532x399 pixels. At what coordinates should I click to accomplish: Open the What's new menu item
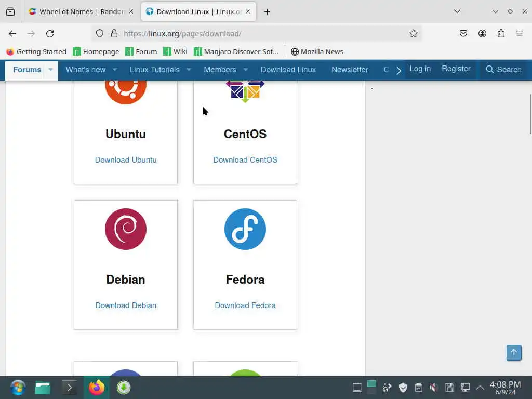[x=86, y=70]
